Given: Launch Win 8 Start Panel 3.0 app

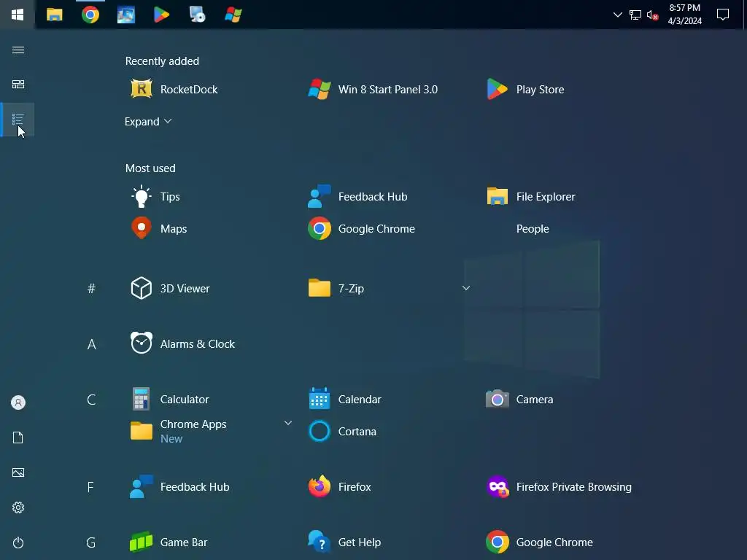Looking at the screenshot, I should tap(373, 89).
